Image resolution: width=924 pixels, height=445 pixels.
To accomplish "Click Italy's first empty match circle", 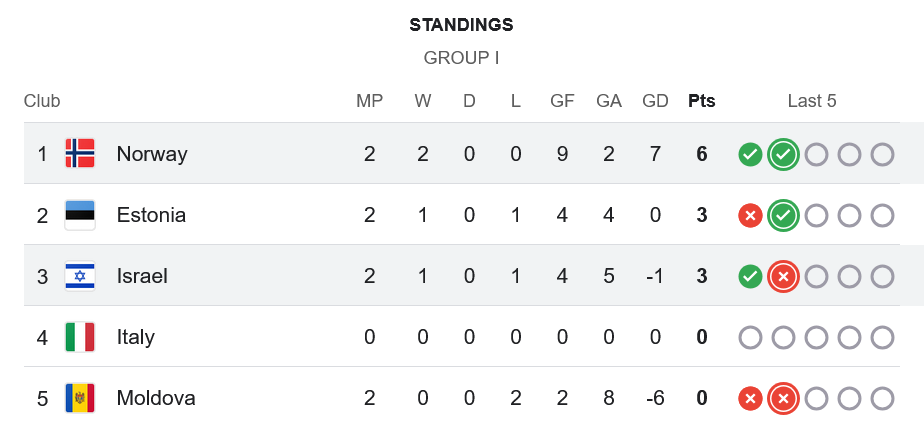I will [750, 337].
